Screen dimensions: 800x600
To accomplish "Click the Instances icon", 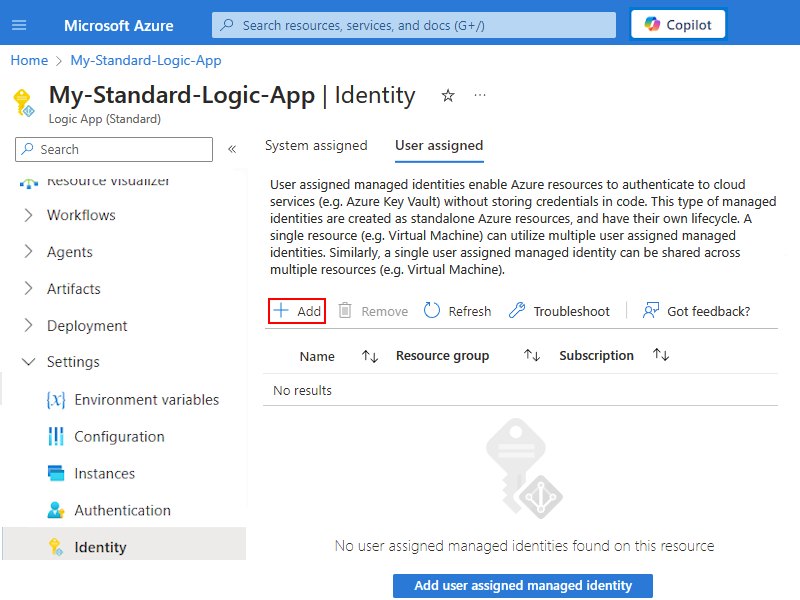I will [x=56, y=473].
